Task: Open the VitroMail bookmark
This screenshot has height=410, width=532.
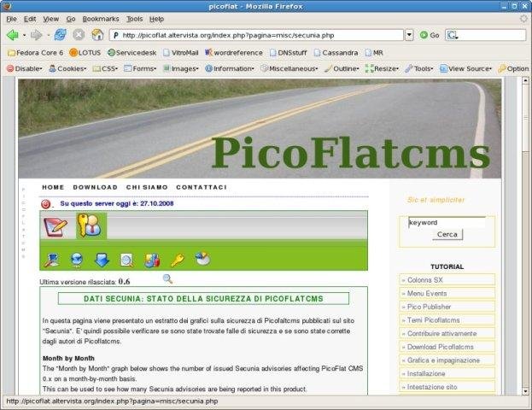Action: (180, 53)
